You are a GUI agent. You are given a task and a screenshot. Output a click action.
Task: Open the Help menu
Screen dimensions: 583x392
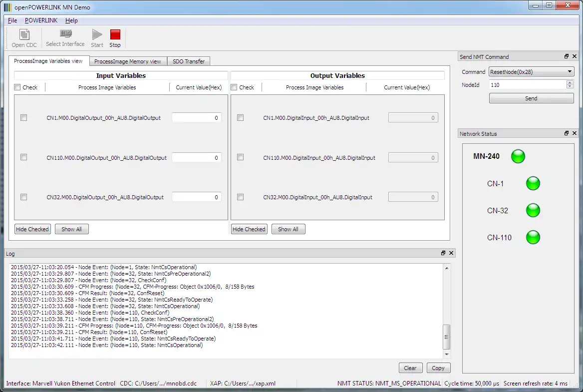(x=71, y=20)
